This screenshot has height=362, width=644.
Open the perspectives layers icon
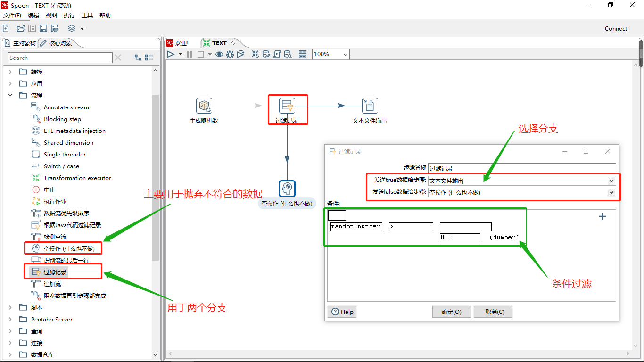coord(72,28)
